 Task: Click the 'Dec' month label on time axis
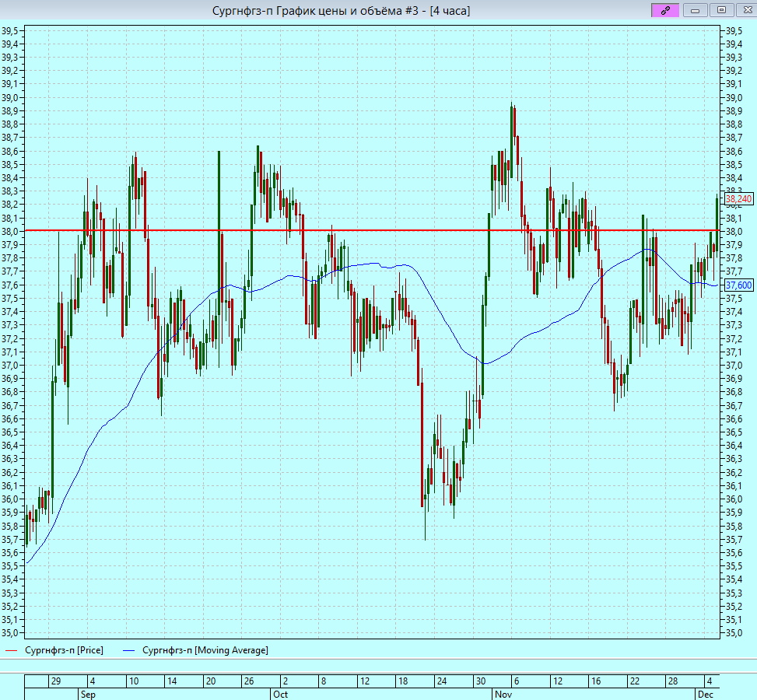pos(706,695)
